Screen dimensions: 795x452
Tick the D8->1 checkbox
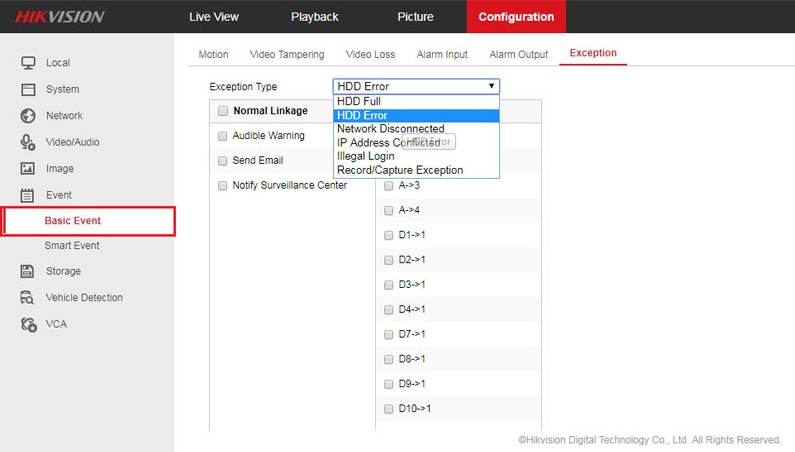pos(388,360)
